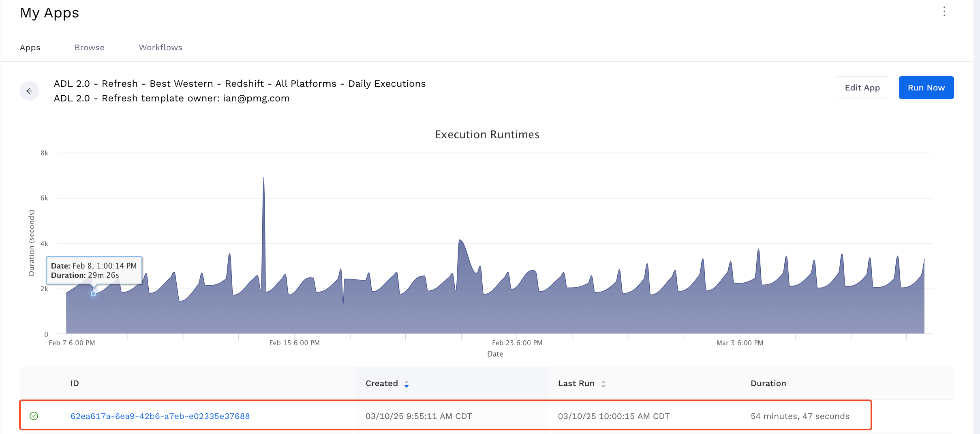
Task: Click the Created column header text
Action: [x=381, y=383]
